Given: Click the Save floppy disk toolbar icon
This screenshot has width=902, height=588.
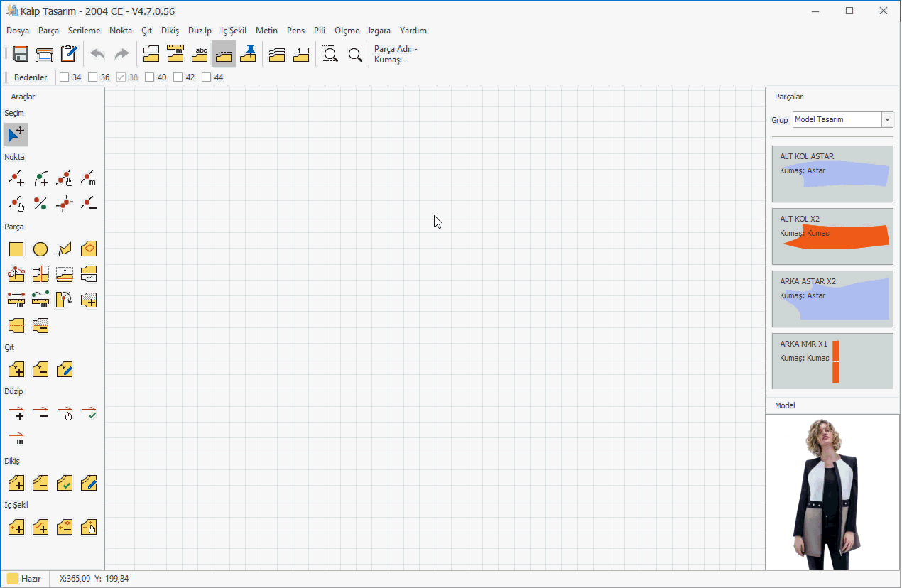Looking at the screenshot, I should 20,54.
